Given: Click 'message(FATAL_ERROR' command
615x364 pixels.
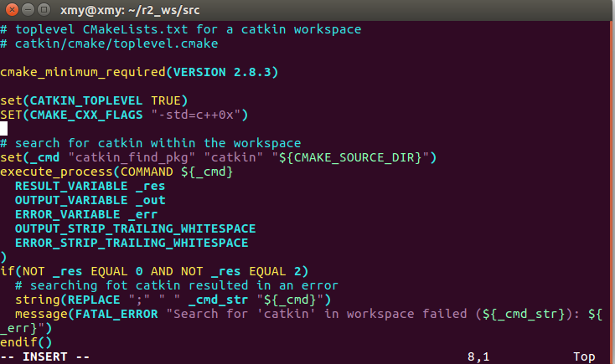Looking at the screenshot, I should pyautogui.click(x=86, y=314).
